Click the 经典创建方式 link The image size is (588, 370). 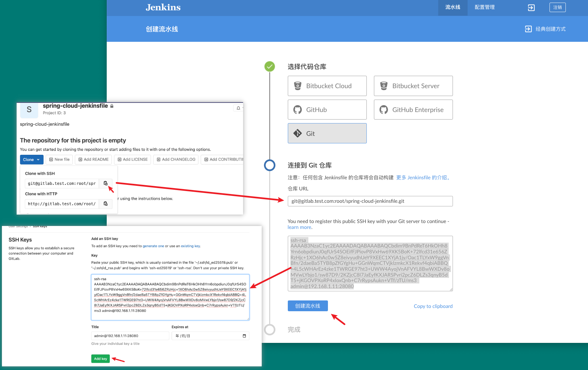(x=550, y=29)
